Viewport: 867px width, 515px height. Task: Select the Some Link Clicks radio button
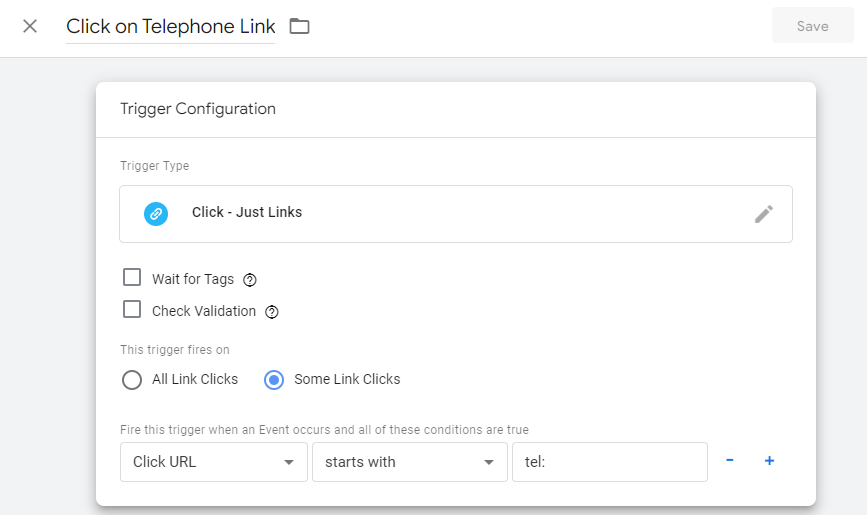[274, 380]
